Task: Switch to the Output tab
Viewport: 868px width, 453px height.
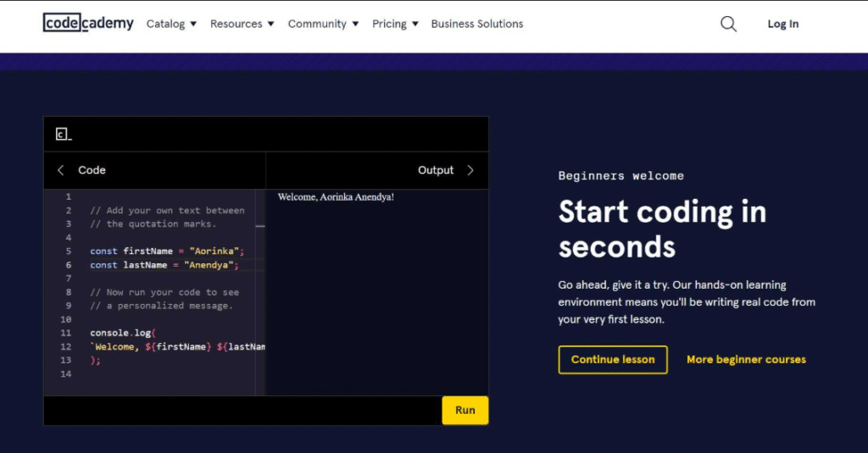Action: click(436, 170)
